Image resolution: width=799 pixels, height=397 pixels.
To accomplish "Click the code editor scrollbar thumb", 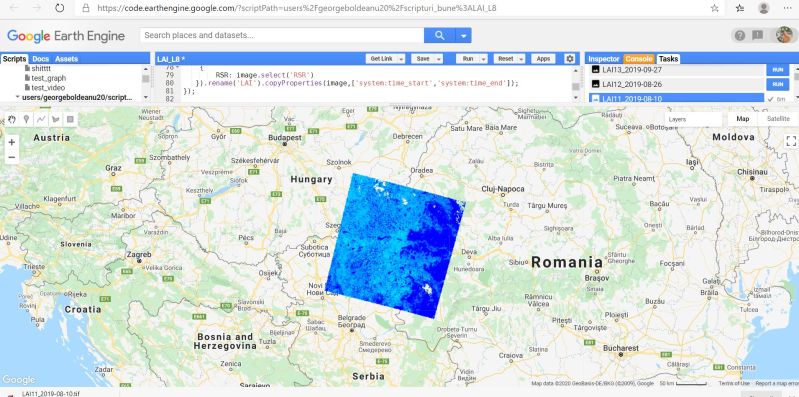I will [x=576, y=86].
